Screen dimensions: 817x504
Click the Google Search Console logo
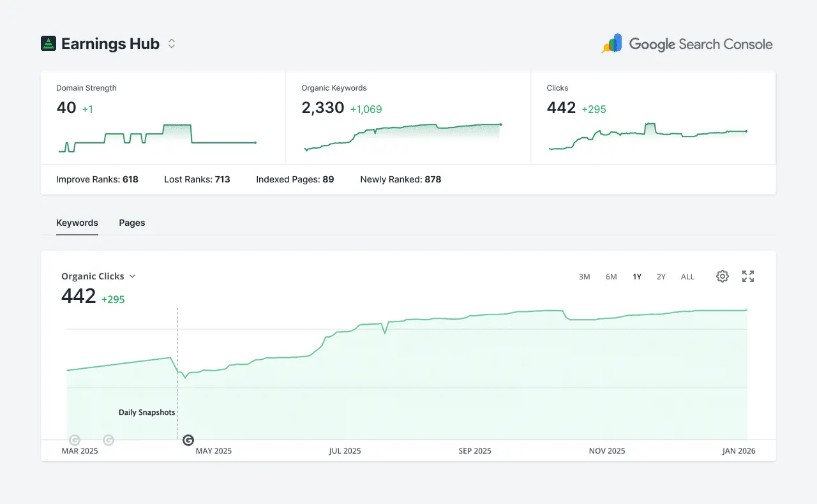coord(687,43)
